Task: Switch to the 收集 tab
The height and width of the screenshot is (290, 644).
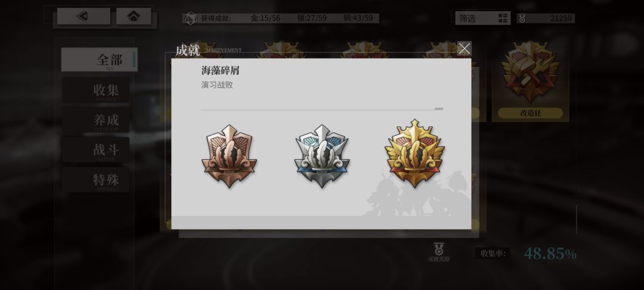Action: tap(96, 90)
